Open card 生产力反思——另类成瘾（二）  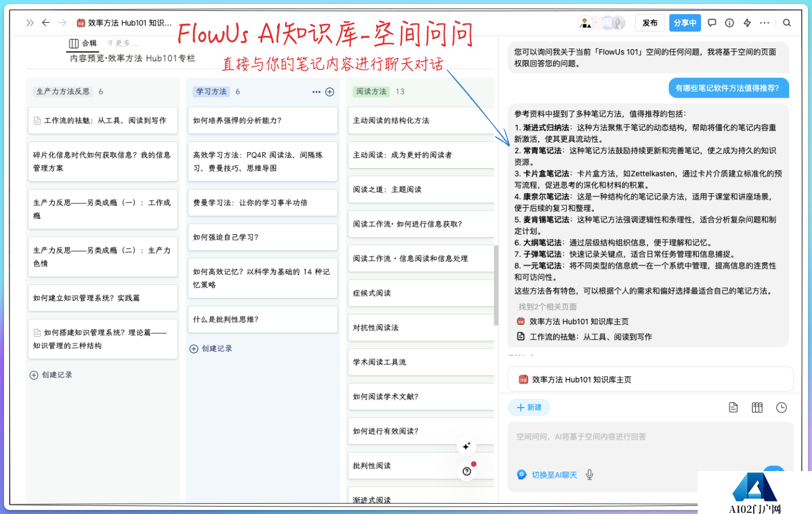click(x=103, y=257)
